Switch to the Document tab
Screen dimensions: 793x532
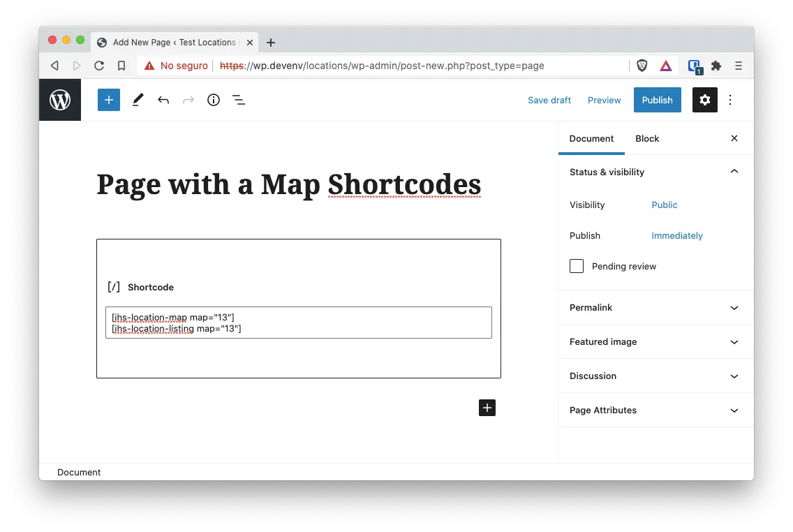(x=591, y=138)
